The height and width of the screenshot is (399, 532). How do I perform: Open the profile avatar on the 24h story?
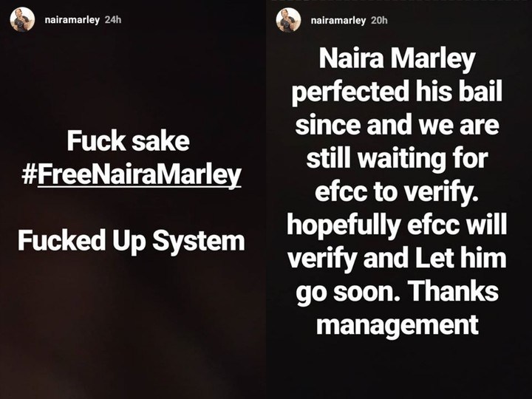coord(22,19)
